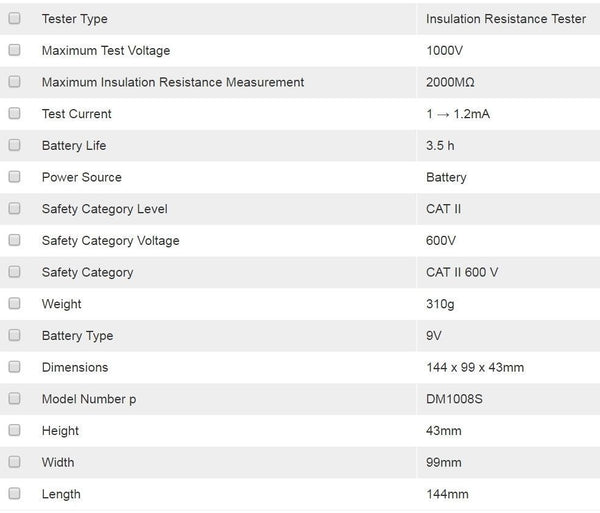Check the Length checkbox
Screen dimensions: 600x513
(x=14, y=494)
